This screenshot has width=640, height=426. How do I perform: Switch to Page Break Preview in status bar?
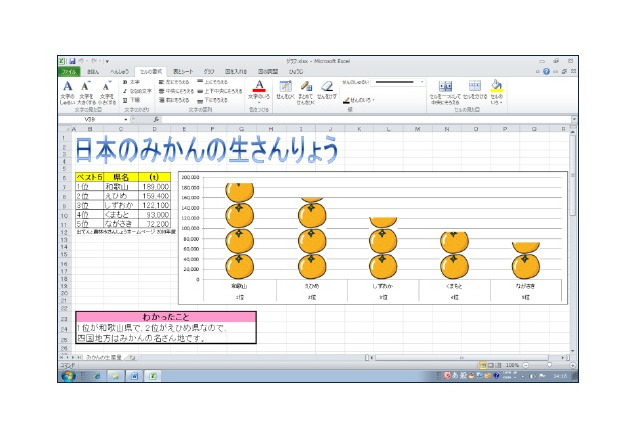pos(498,365)
